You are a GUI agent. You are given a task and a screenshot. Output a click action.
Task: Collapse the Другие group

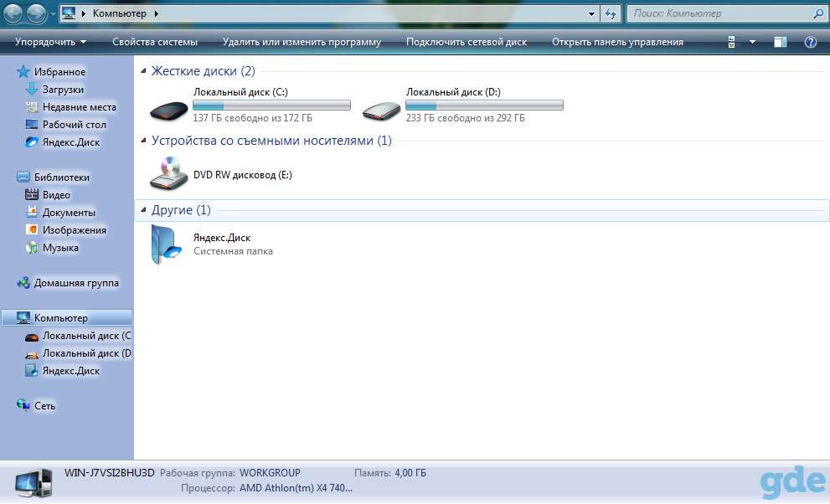(x=143, y=210)
